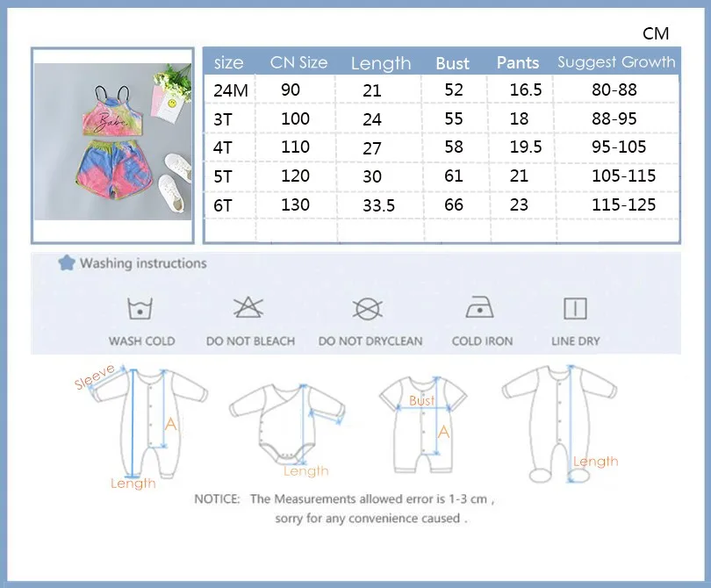Click the 'Washing instructions' heading
The height and width of the screenshot is (588, 711).
pyautogui.click(x=143, y=263)
